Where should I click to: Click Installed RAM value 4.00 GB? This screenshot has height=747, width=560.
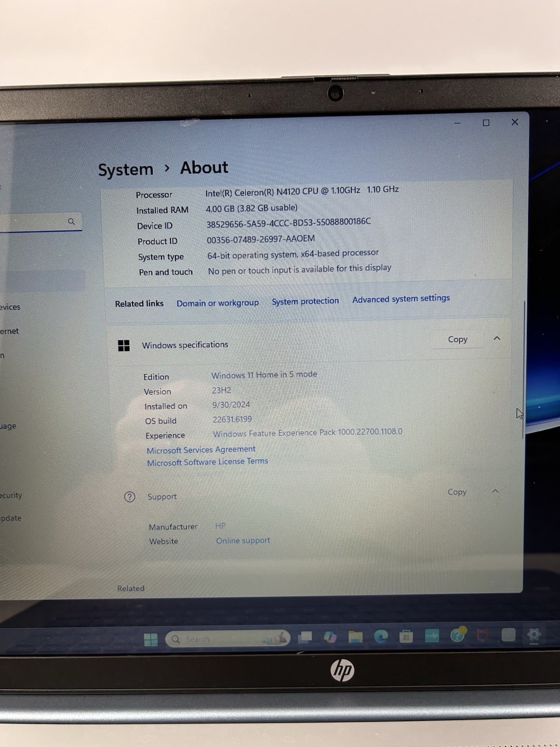252,208
